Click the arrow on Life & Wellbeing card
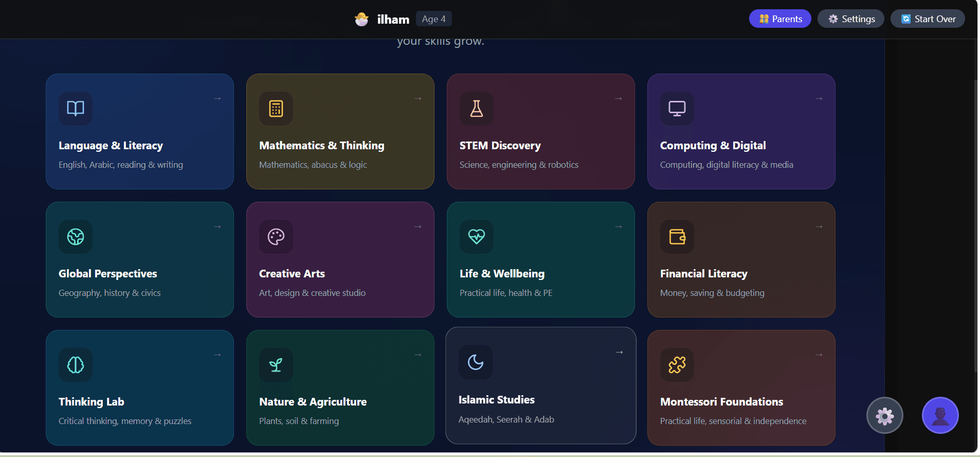 click(x=619, y=226)
